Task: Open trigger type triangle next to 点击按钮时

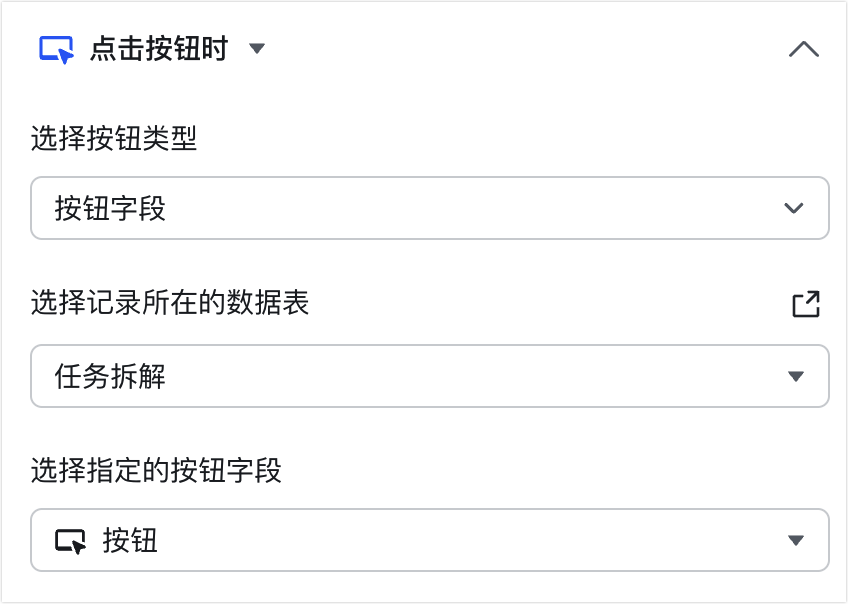Action: pyautogui.click(x=257, y=49)
